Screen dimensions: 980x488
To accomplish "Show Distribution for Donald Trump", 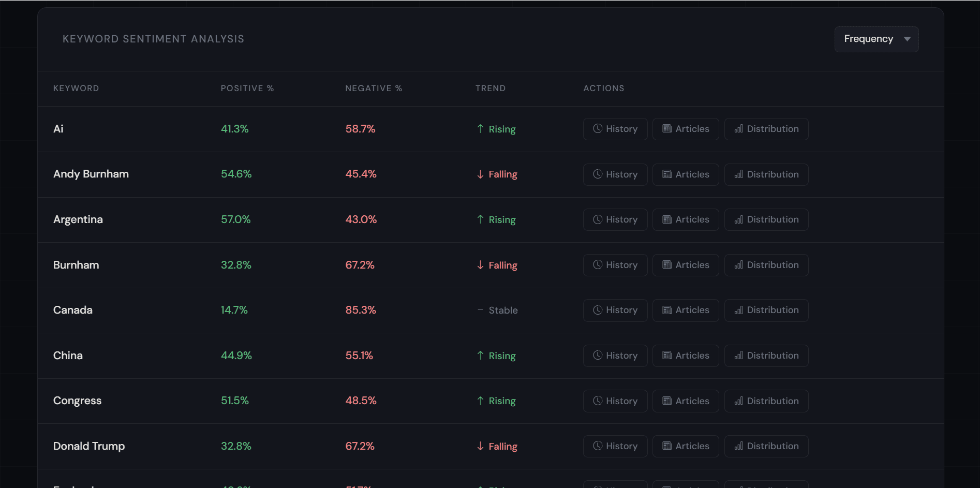I will pyautogui.click(x=766, y=446).
